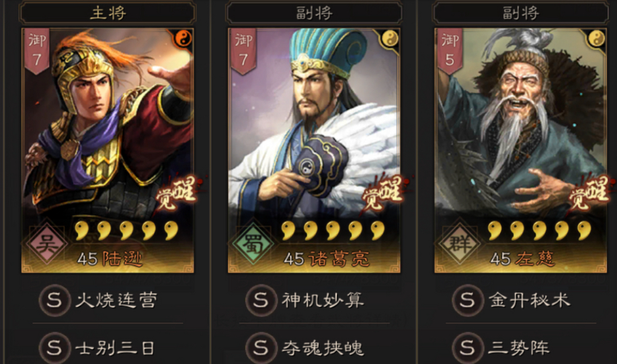Click the 御 7 cost ribbon on 陆逊
The width and height of the screenshot is (617, 364).
(x=37, y=51)
